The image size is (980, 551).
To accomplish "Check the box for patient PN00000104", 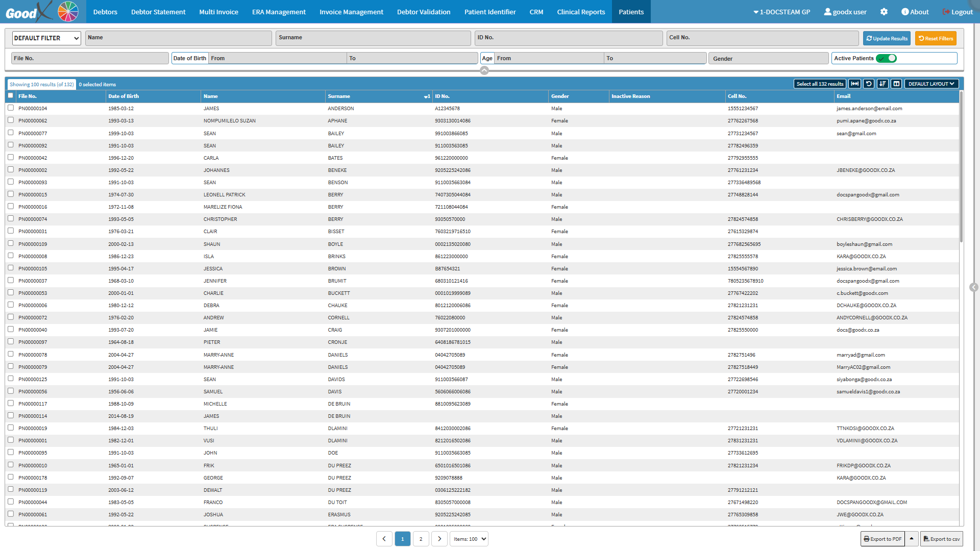I will 11,108.
